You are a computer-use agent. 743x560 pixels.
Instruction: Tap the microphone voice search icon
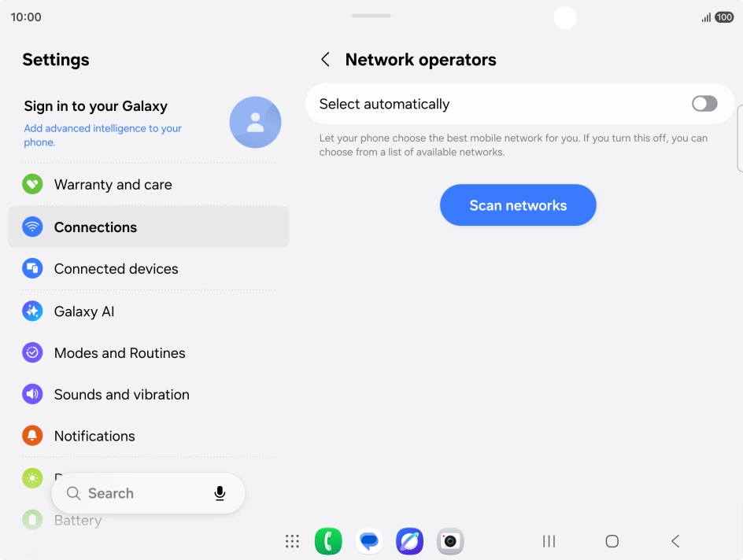click(220, 493)
